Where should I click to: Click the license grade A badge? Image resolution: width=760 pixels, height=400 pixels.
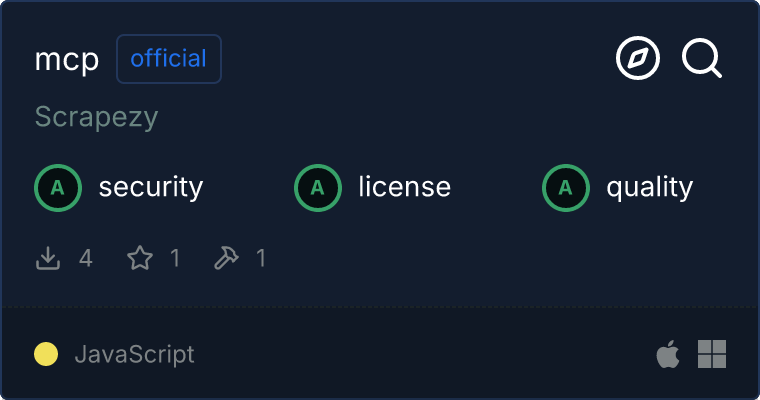(318, 187)
